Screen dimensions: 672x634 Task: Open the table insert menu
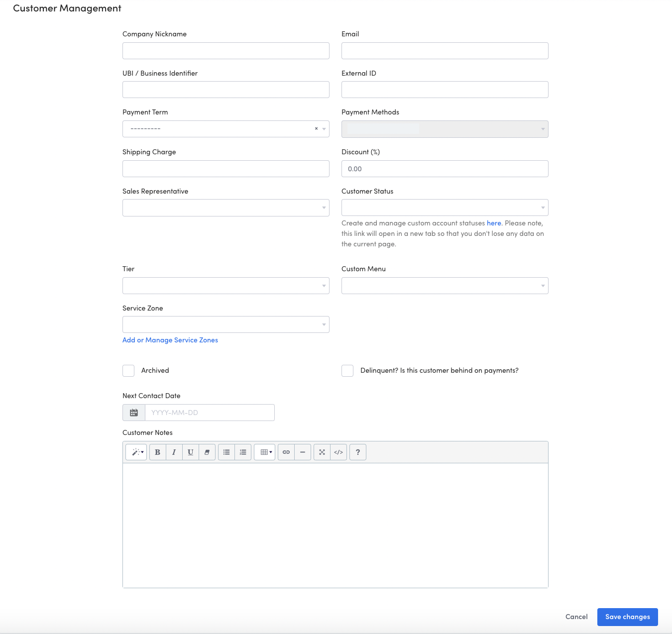264,452
